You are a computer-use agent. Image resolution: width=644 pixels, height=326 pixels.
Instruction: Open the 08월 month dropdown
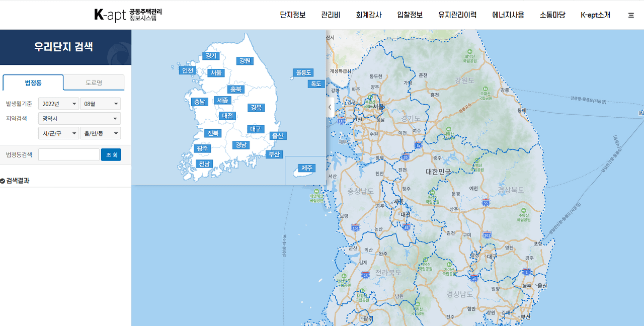100,103
